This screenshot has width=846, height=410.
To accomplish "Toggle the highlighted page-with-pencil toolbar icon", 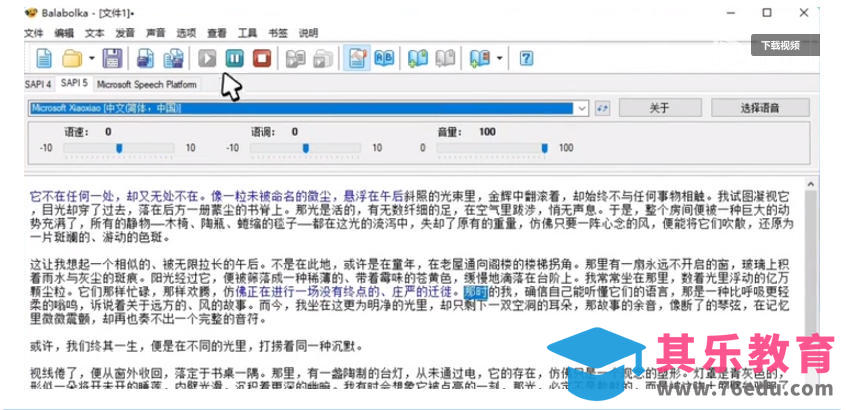I will pos(357,58).
